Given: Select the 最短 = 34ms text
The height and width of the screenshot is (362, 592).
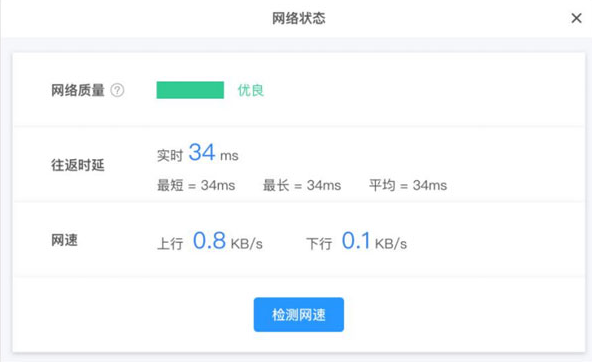Looking at the screenshot, I should pyautogui.click(x=196, y=185).
